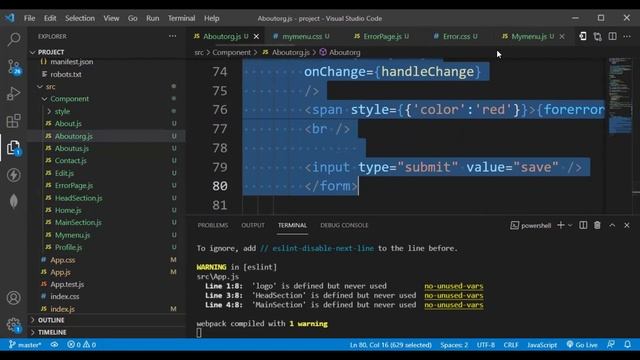The width and height of the screenshot is (640, 360).
Task: Open the Terminal menu
Action: 181,18
